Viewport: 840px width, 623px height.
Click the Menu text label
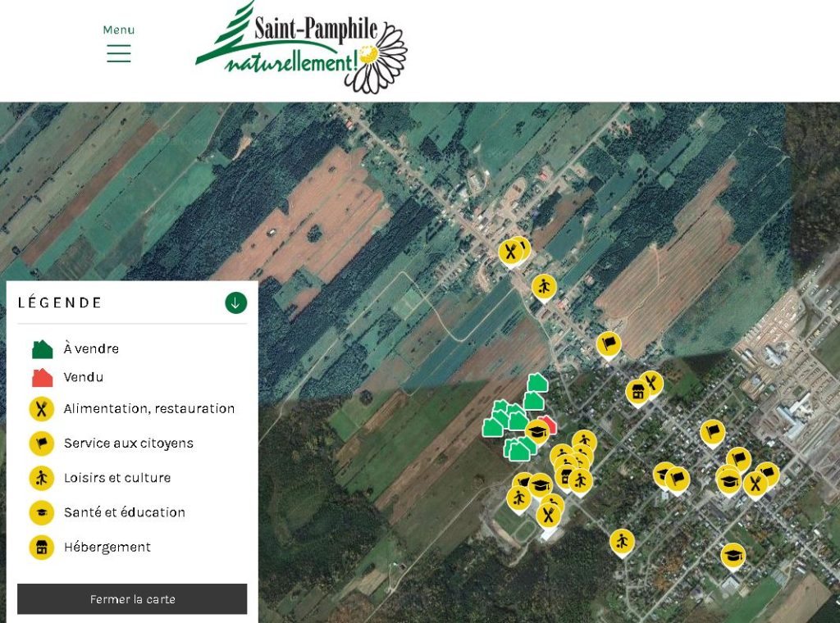[118, 30]
